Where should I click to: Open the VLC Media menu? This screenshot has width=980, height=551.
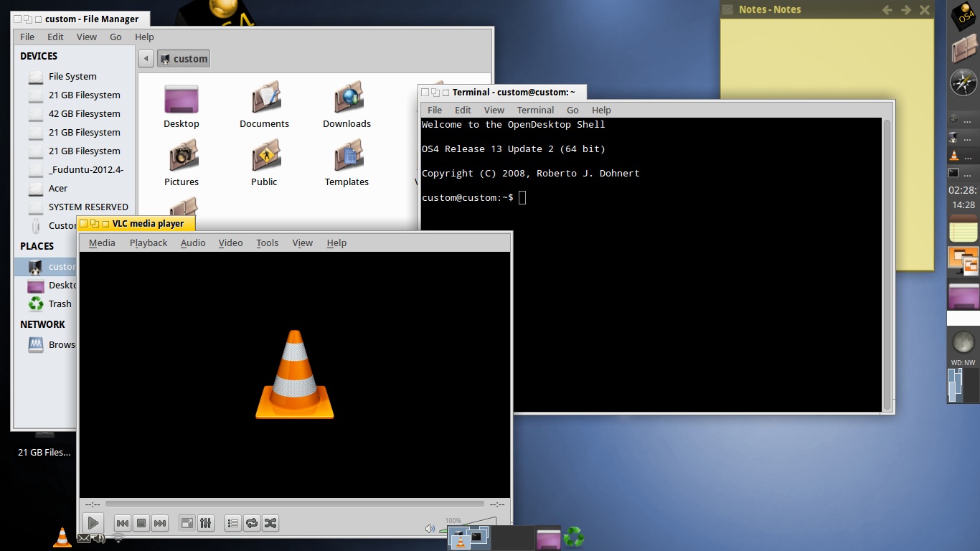(102, 243)
